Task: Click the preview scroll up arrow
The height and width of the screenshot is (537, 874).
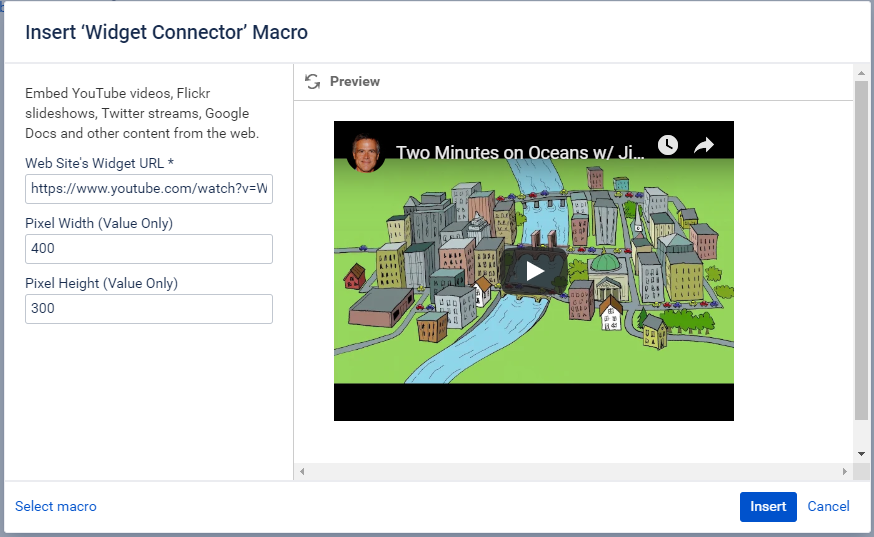Action: tap(861, 73)
